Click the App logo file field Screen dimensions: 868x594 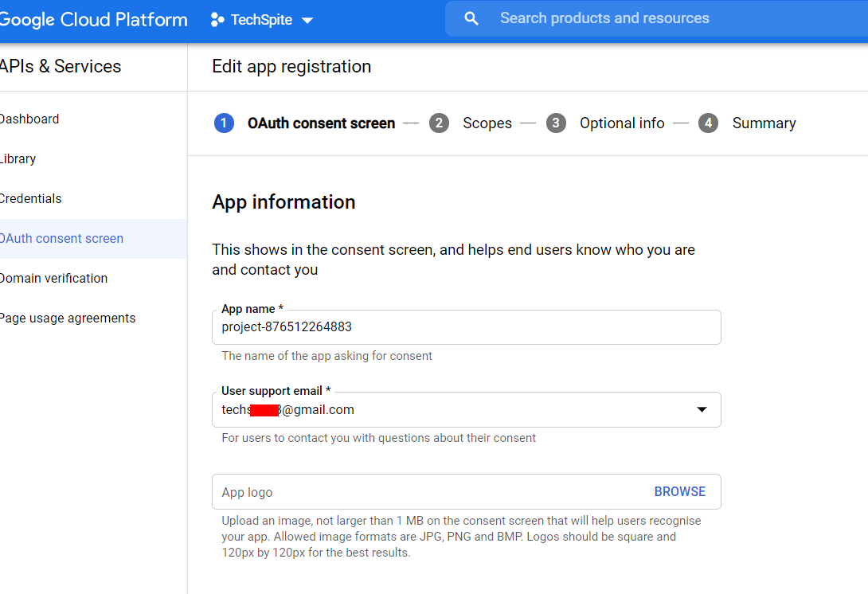pos(430,492)
